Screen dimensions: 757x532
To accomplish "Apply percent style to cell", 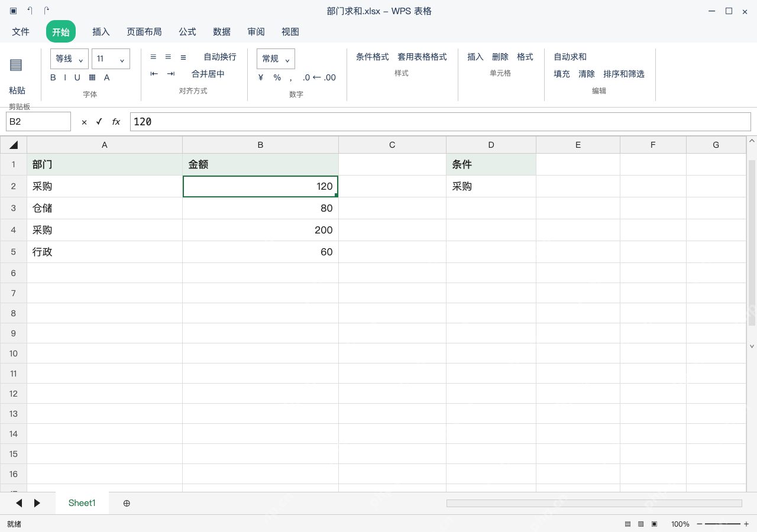I will (x=277, y=77).
